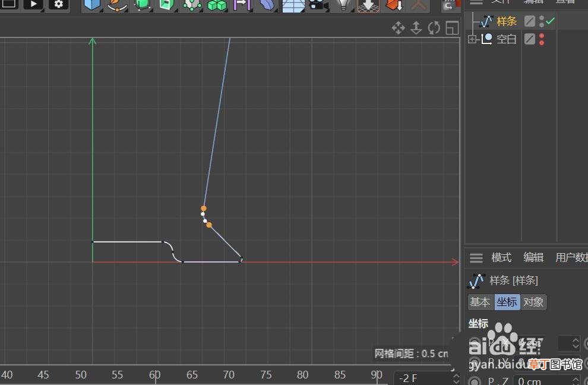This screenshot has height=385, width=588.
Task: Open the Subdivision Surface generator tool
Action: (x=142, y=5)
